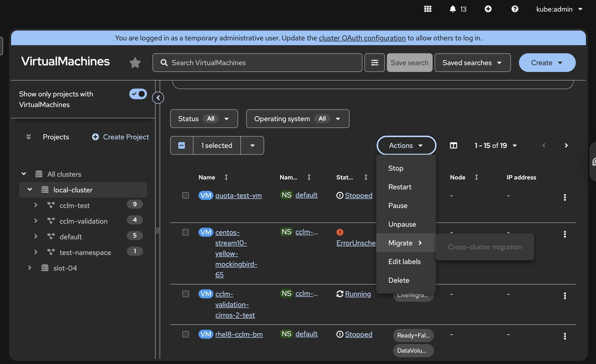Check the rhel8-cclm-bm row checkbox
Viewport: 596px width, 364px height.
tap(186, 334)
